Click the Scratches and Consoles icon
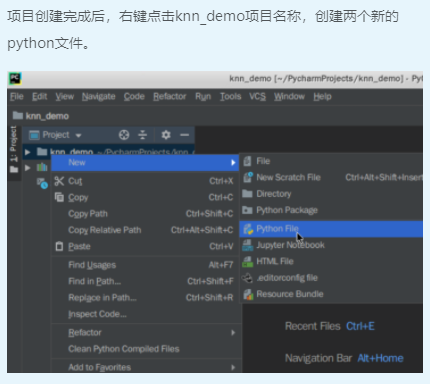 [42, 183]
